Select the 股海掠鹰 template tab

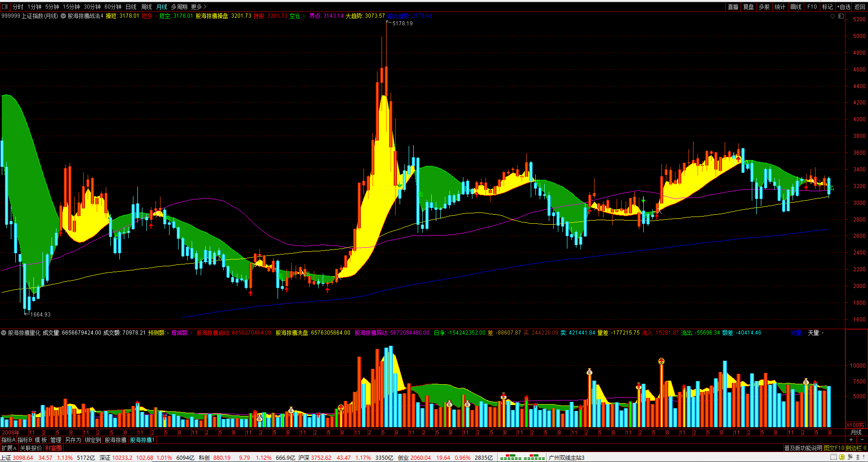[x=115, y=440]
